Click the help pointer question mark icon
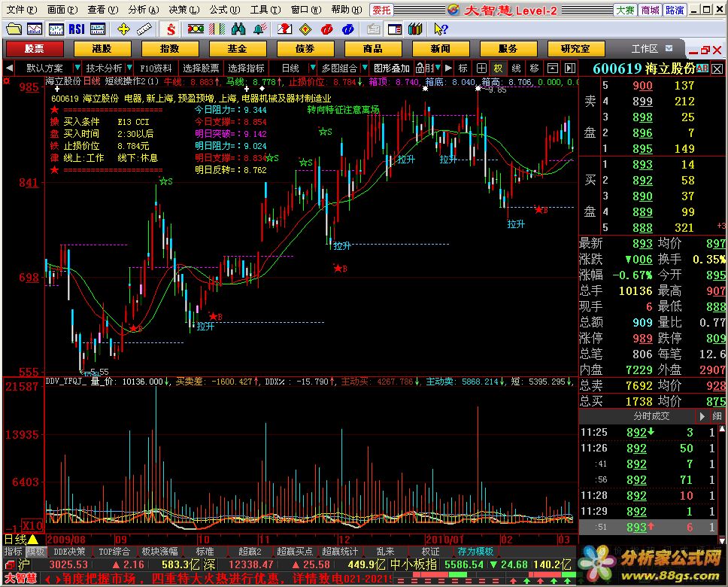Viewport: 728px width, 587px height. click(x=441, y=30)
